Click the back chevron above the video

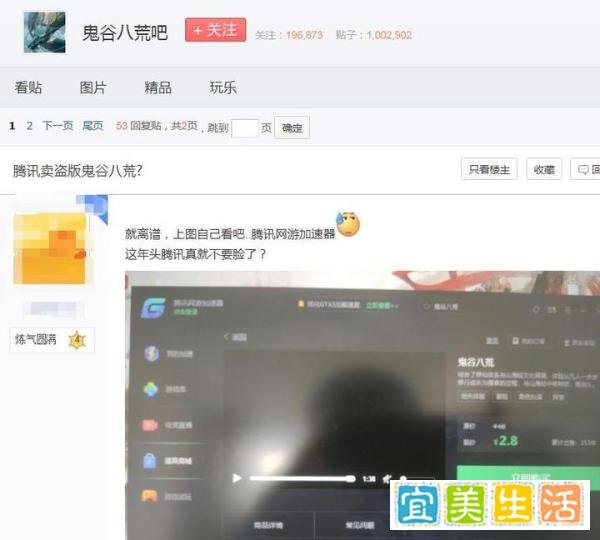click(x=227, y=337)
